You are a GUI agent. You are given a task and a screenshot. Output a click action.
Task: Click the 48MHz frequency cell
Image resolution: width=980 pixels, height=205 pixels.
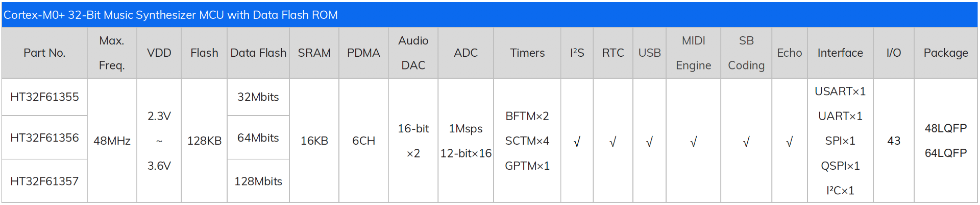pyautogui.click(x=112, y=141)
